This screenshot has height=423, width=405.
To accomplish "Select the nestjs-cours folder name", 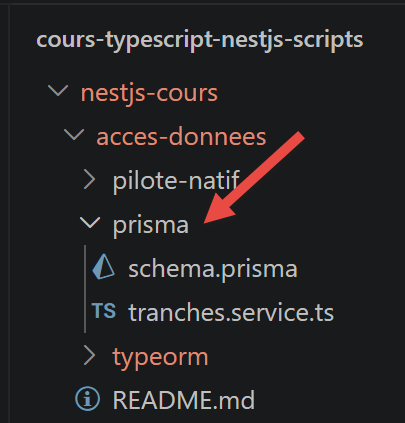I will [x=149, y=93].
